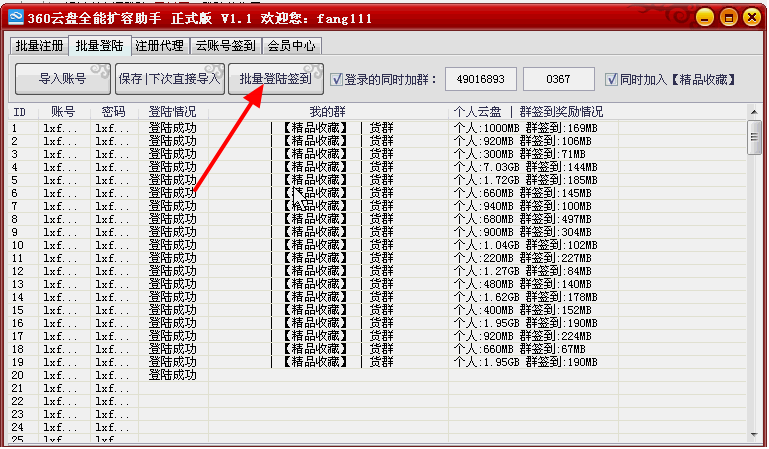Select row with 个人:660MB 群签到:145MB
The image size is (769, 449).
(x=378, y=193)
